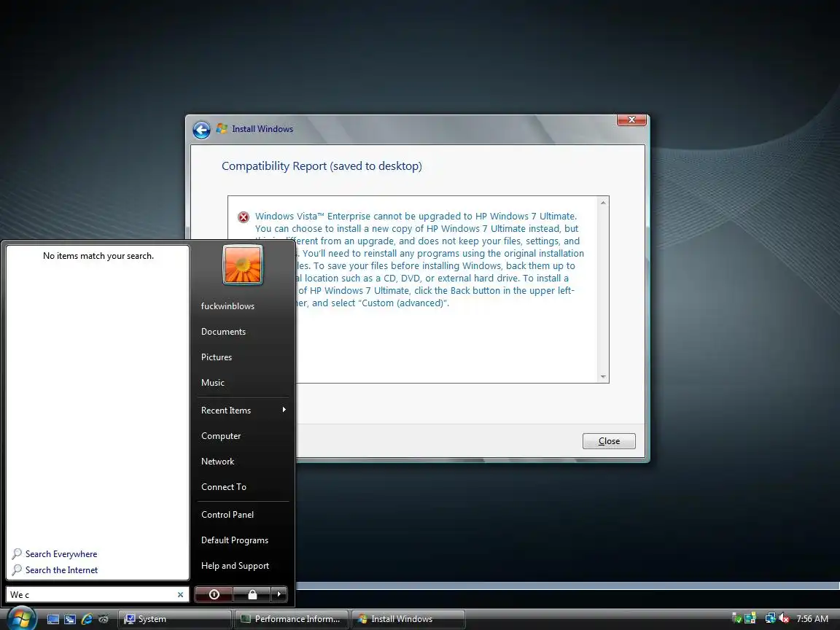Click the "Install Windows" title bar text
The image size is (840, 630).
pyautogui.click(x=262, y=129)
